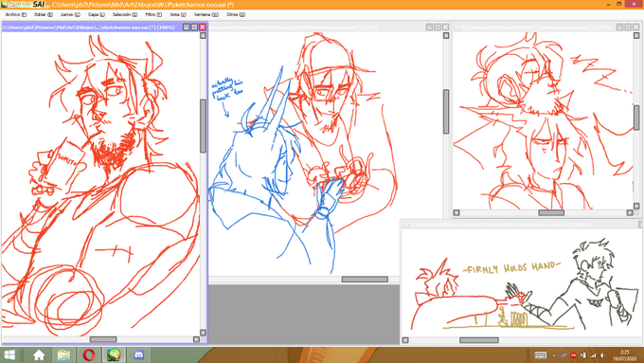Open File Explorer from the taskbar
The image size is (644, 363).
[63, 354]
